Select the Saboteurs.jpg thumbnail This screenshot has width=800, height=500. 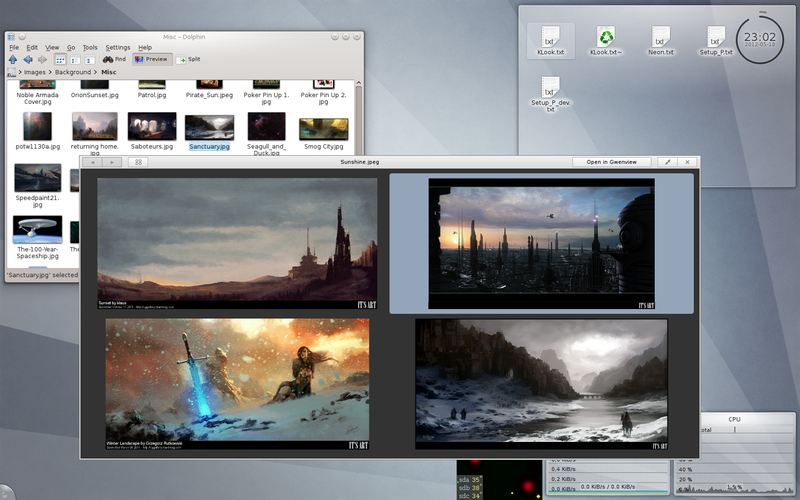point(152,127)
